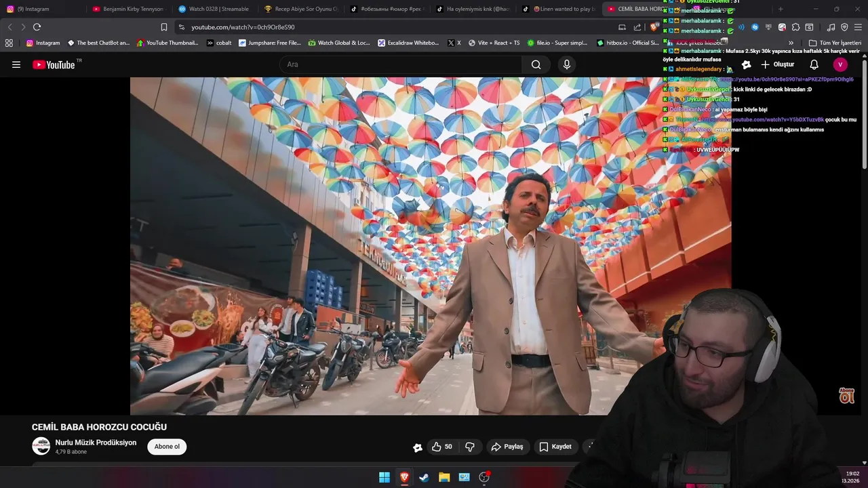
Task: Open the account avatar menu
Action: point(840,64)
